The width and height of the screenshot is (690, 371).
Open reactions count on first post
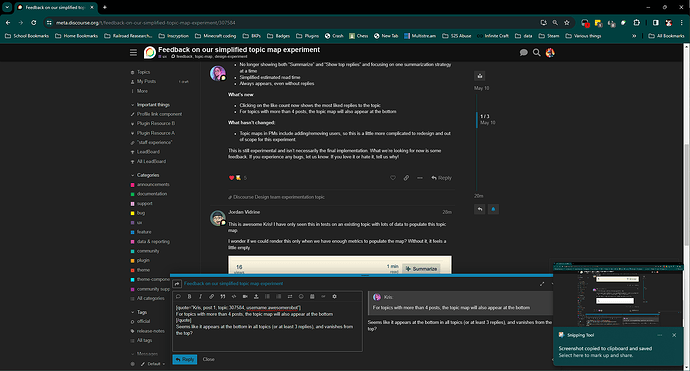coord(245,178)
